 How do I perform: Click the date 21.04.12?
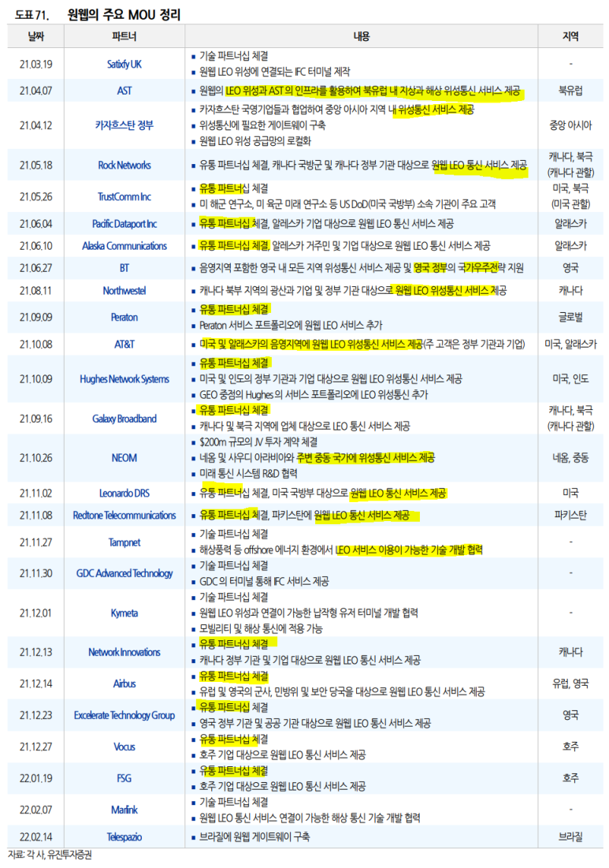click(36, 125)
